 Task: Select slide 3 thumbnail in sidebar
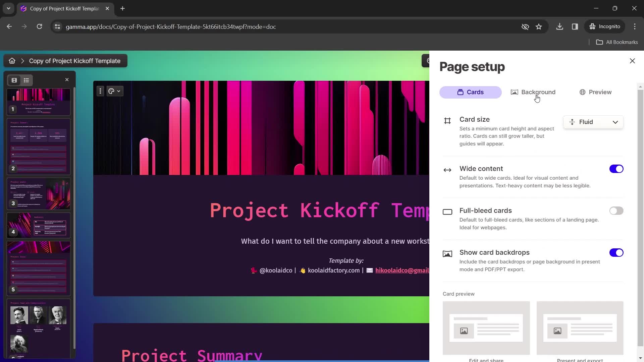click(39, 194)
